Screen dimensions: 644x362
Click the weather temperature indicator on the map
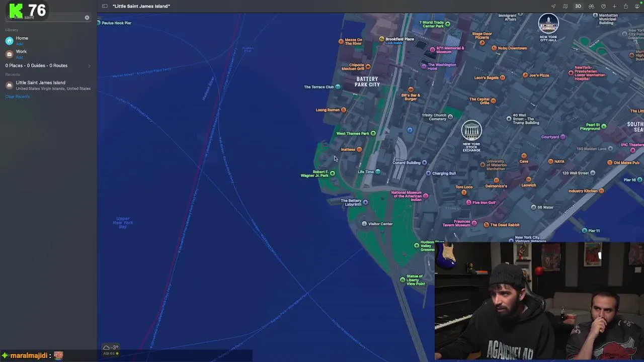tap(111, 347)
